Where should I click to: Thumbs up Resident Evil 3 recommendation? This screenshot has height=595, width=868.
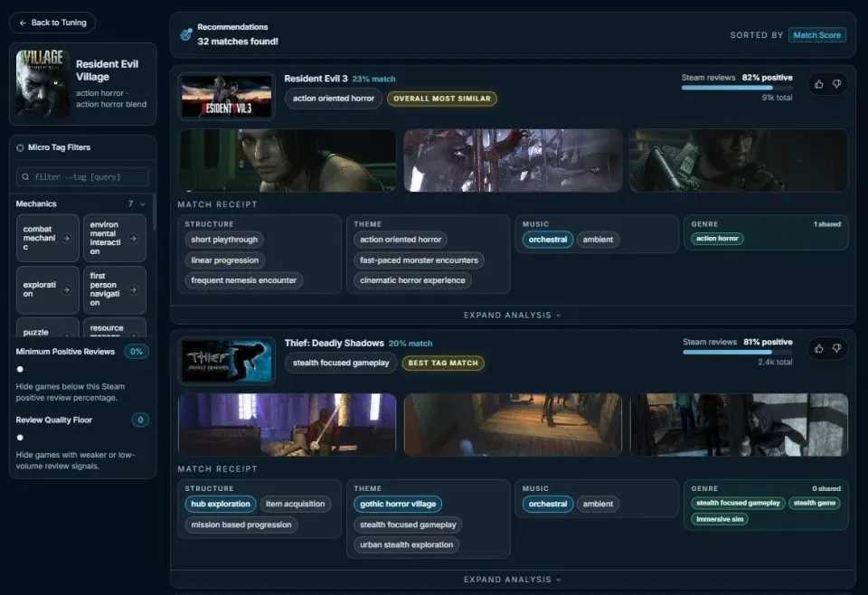(819, 84)
